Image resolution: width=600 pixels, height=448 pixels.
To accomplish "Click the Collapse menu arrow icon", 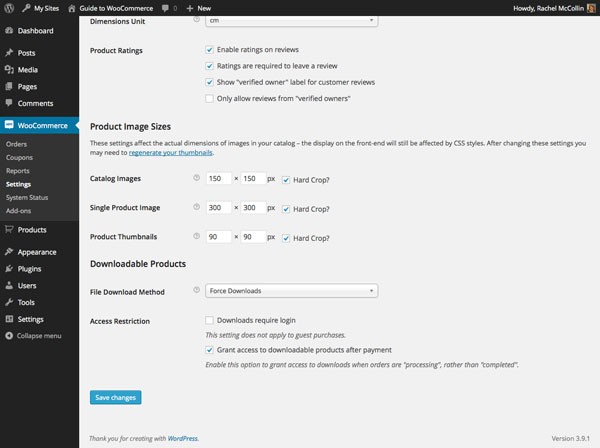I will [x=9, y=336].
